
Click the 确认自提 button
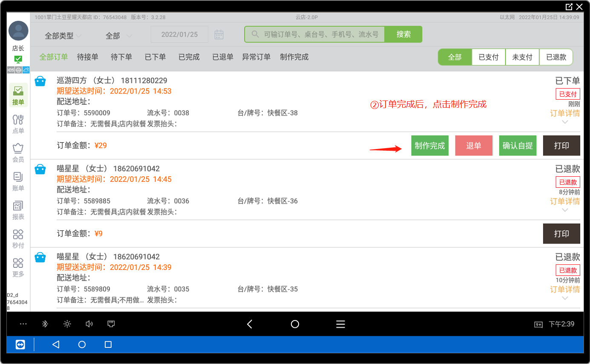[x=518, y=146]
